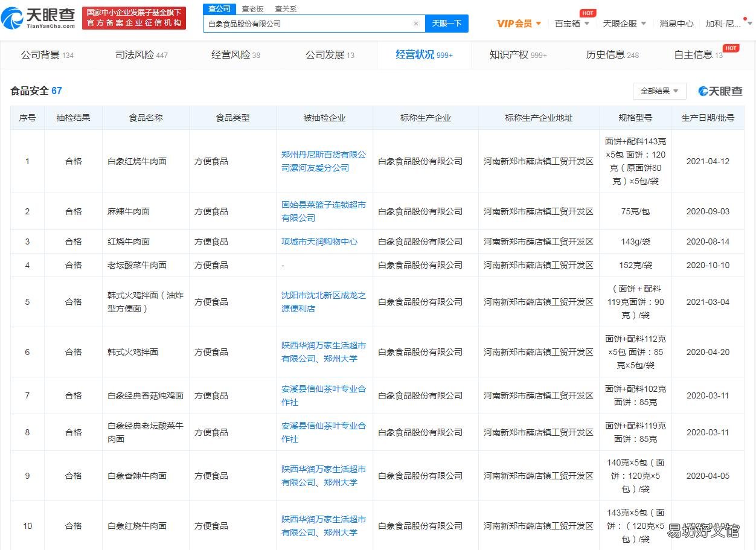Viewport: 756px width, 550px height.
Task: Click the spec cell 143g/袋
Action: pyautogui.click(x=636, y=241)
